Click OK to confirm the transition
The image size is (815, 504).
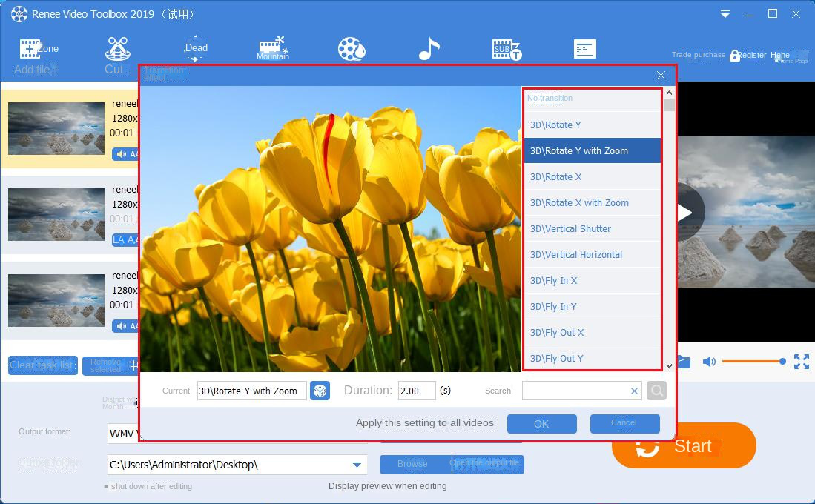[x=541, y=423]
